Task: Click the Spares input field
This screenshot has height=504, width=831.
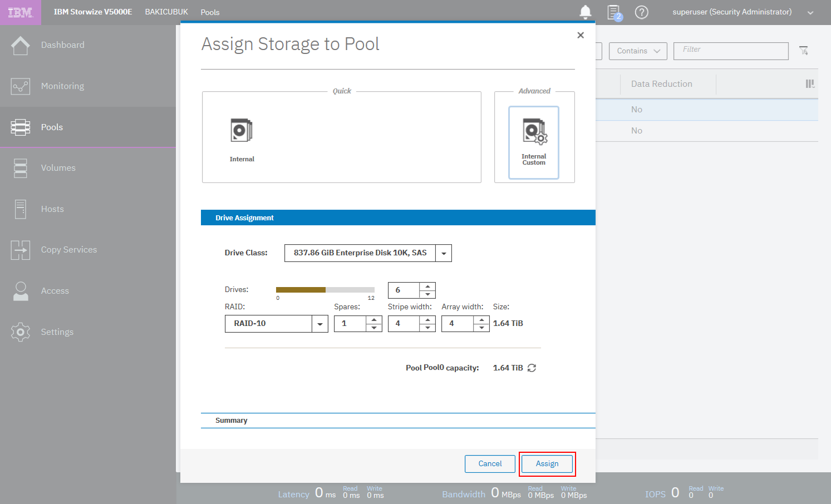Action: coord(350,324)
